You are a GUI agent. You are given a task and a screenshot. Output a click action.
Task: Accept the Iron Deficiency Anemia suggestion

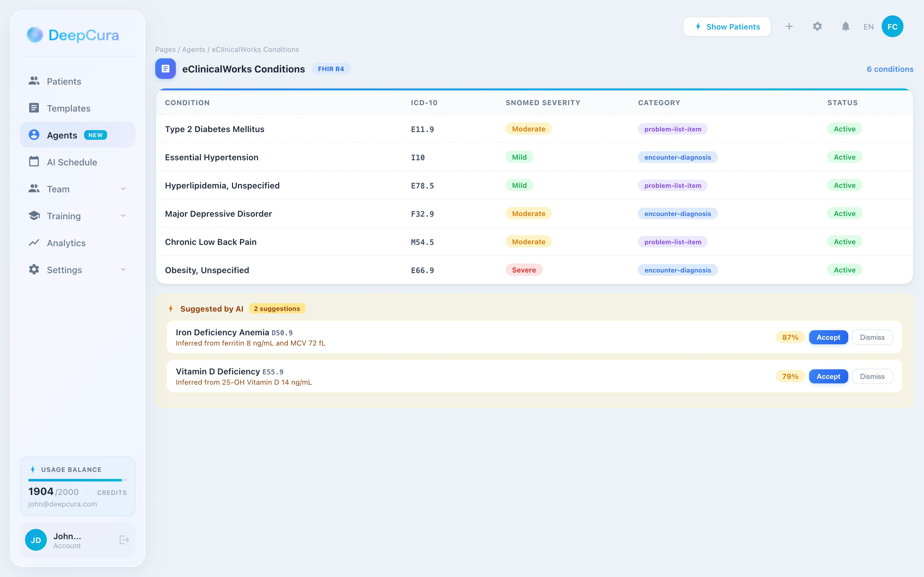pyautogui.click(x=828, y=337)
